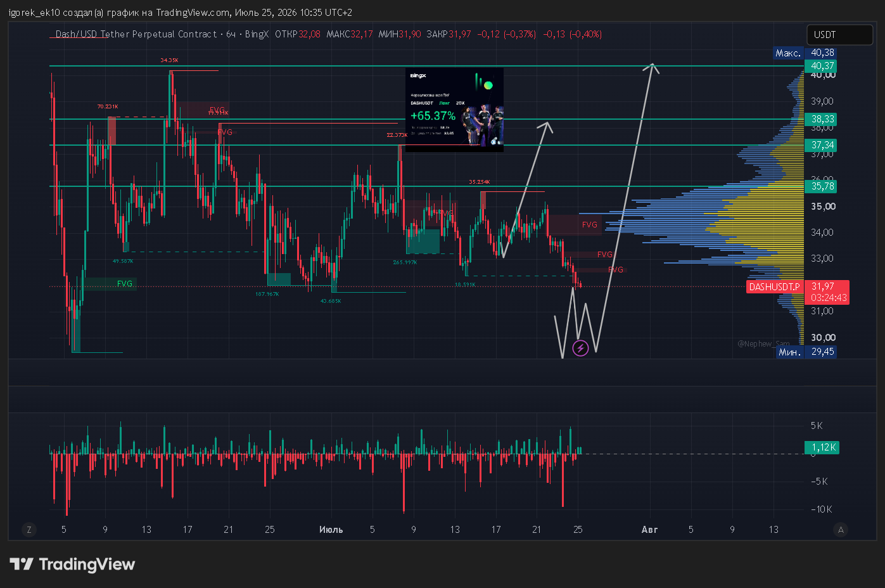885x588 pixels.
Task: Click the Июль month label on time axis
Action: 331,530
